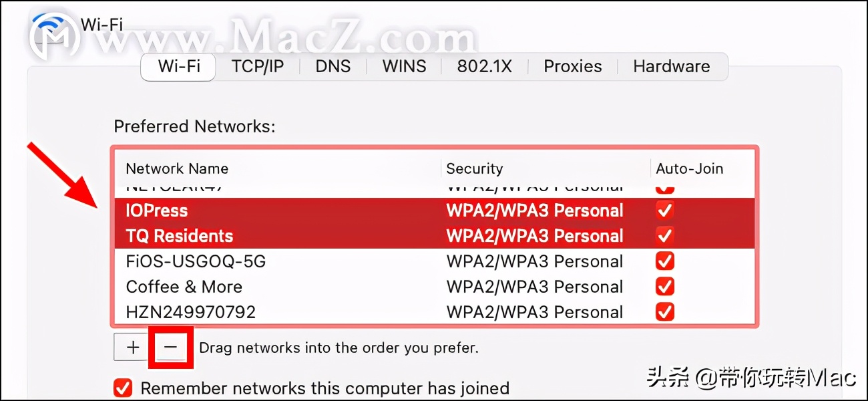This screenshot has height=401, width=868.
Task: Uncheck Auto-Join for HZN249970792
Action: (x=664, y=311)
